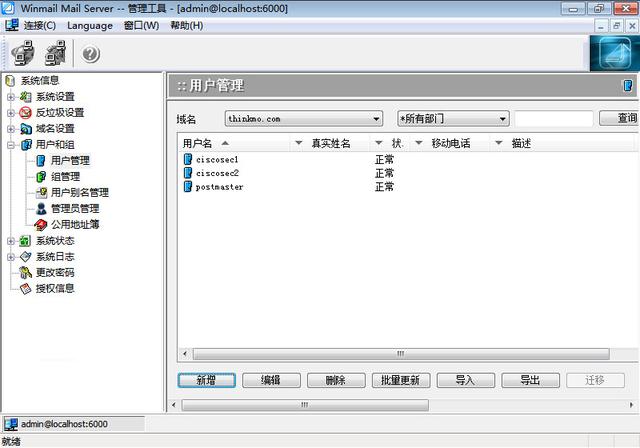Select 组管理 in the tree

65,177
